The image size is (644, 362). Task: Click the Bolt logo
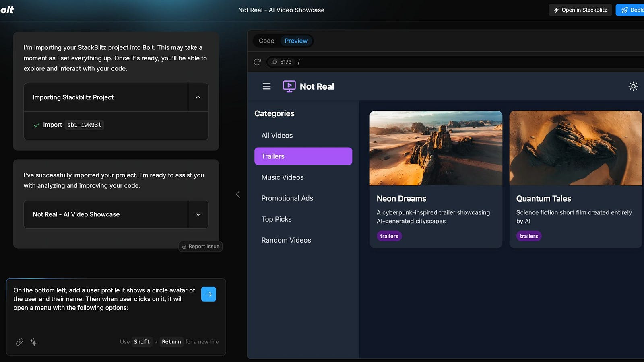click(x=6, y=10)
